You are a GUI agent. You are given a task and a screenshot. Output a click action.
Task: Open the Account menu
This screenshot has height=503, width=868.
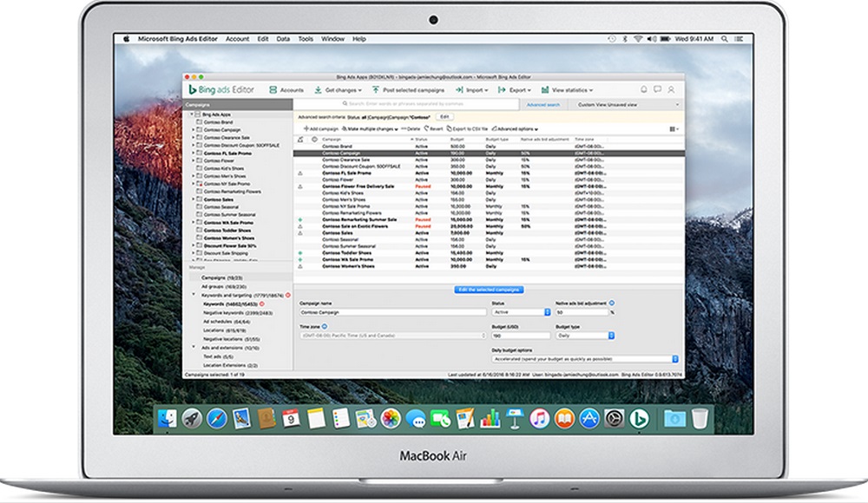click(237, 39)
